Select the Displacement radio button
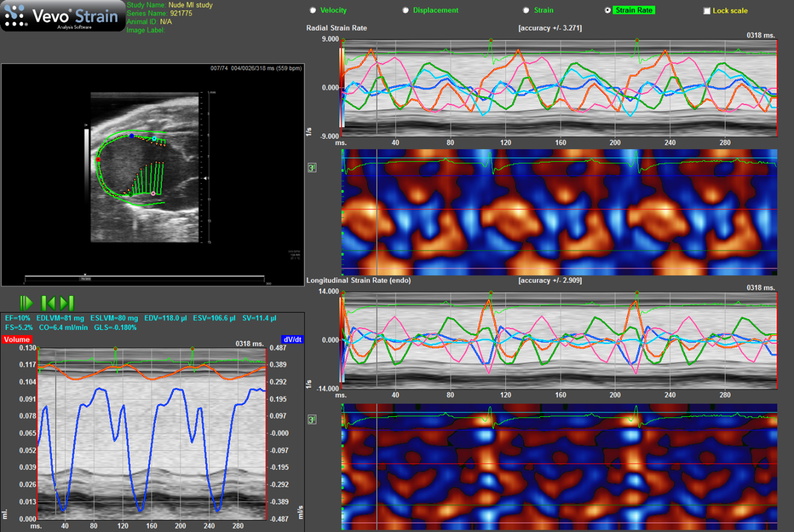 (405, 10)
